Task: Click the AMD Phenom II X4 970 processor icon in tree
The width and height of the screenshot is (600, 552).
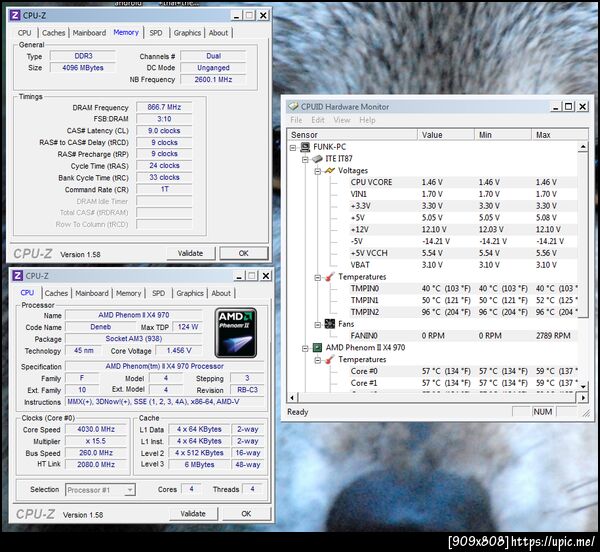Action: coord(317,348)
